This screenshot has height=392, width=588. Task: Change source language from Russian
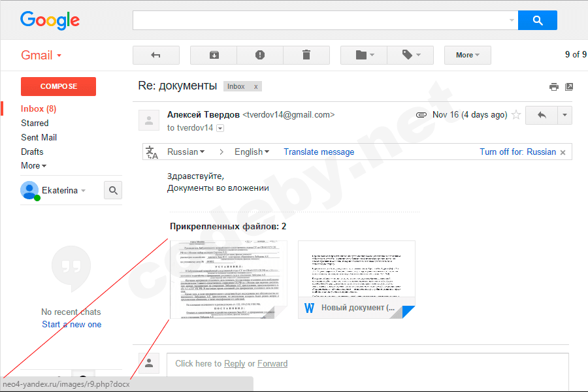[186, 152]
